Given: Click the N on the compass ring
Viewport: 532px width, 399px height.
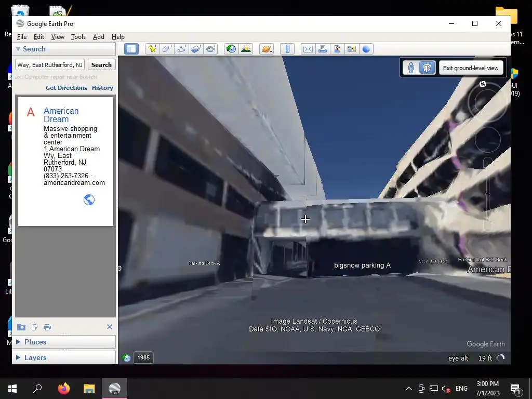Looking at the screenshot, I should 483,84.
